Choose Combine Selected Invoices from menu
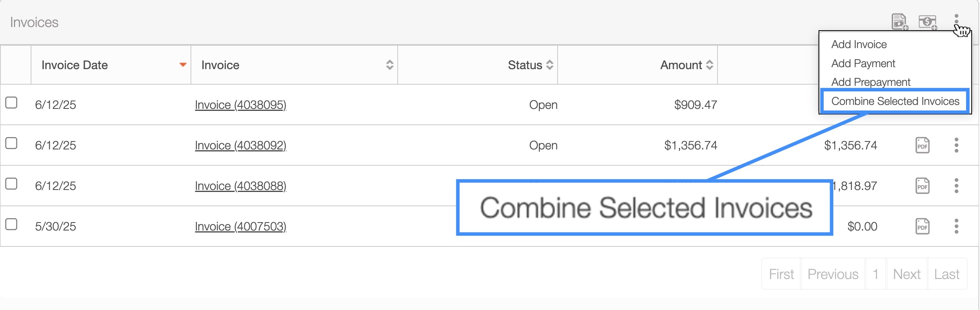This screenshot has height=310, width=980. pyautogui.click(x=895, y=101)
